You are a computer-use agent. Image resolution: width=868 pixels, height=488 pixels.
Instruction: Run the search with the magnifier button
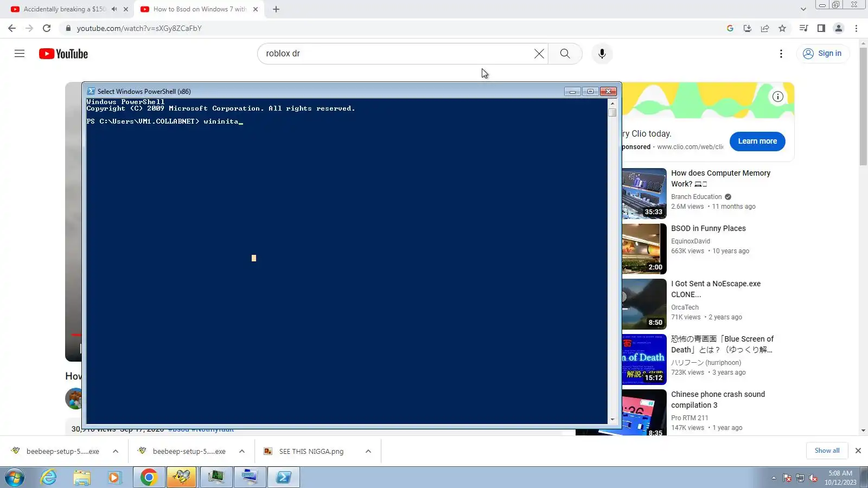(x=565, y=54)
